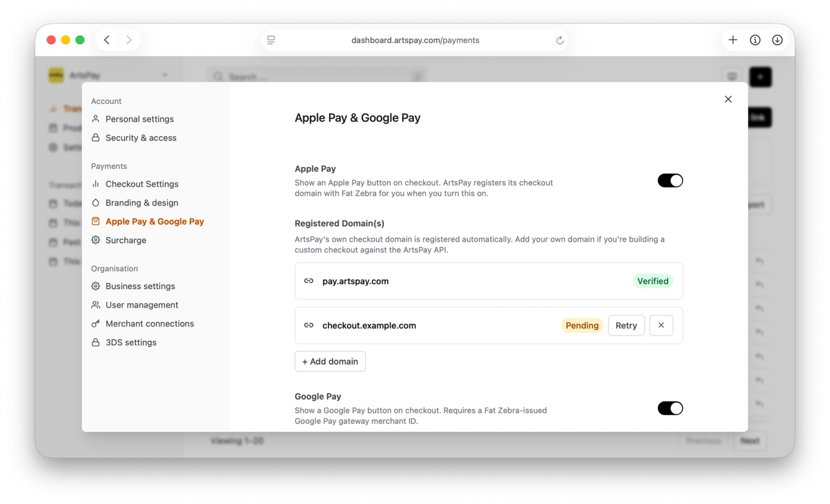
Task: Click the link icon beside checkout.example.com
Action: [309, 325]
